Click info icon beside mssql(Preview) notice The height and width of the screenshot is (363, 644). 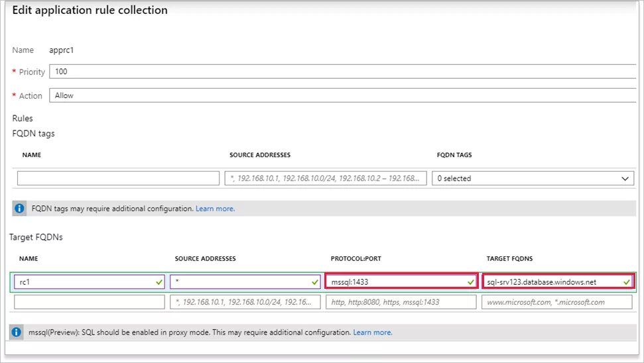16,333
